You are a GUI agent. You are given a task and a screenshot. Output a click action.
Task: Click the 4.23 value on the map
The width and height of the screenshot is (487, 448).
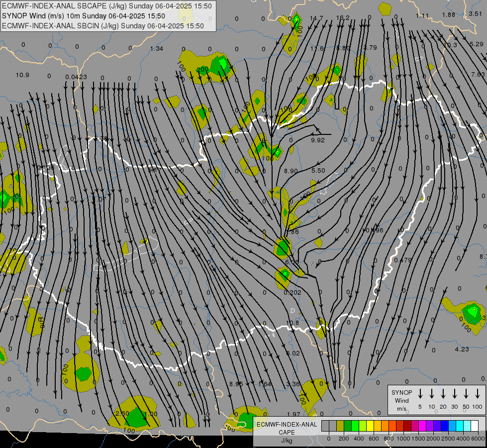click(462, 349)
